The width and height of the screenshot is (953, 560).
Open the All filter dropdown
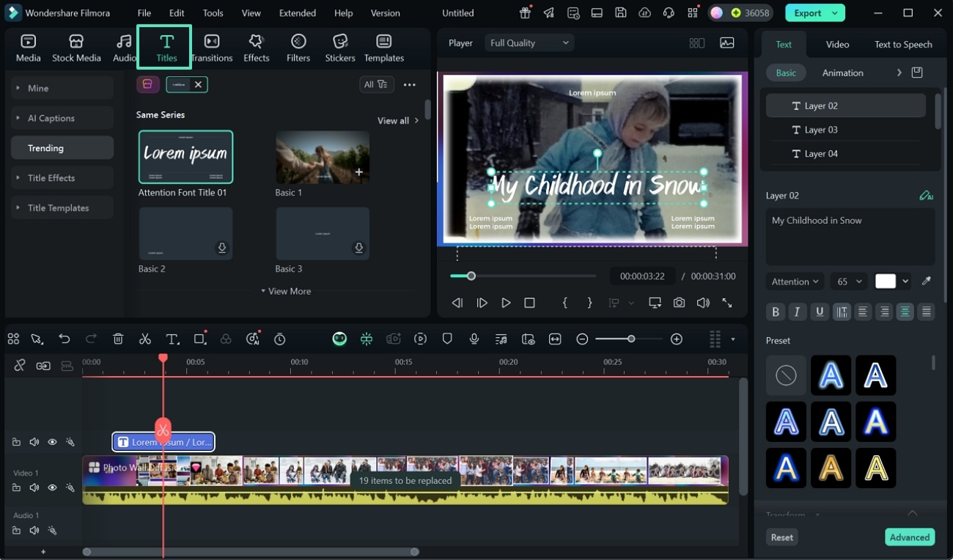(377, 84)
